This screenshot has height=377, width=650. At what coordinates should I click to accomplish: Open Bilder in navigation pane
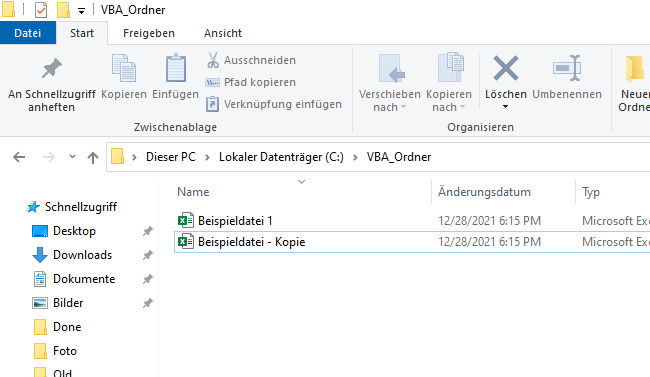click(x=68, y=303)
